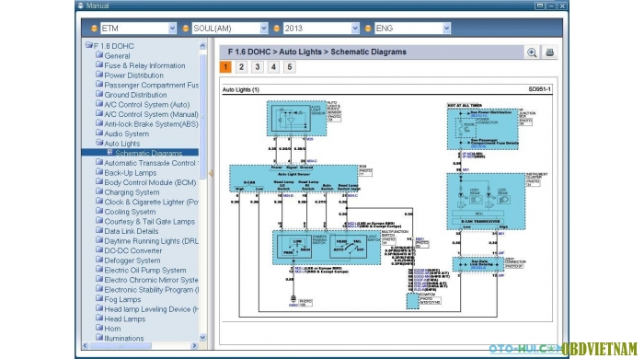Select the Power Distribution entry
Image resolution: width=644 pixels, height=359 pixels.
[x=133, y=75]
